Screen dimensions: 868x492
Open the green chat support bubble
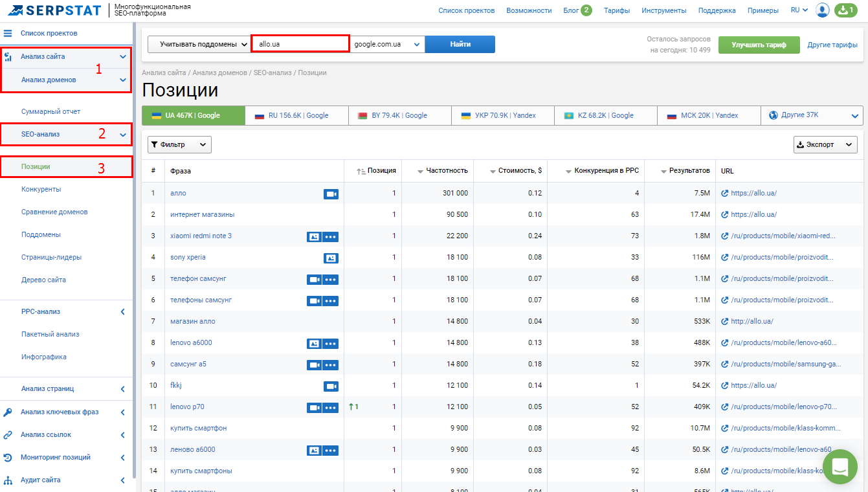coord(840,466)
